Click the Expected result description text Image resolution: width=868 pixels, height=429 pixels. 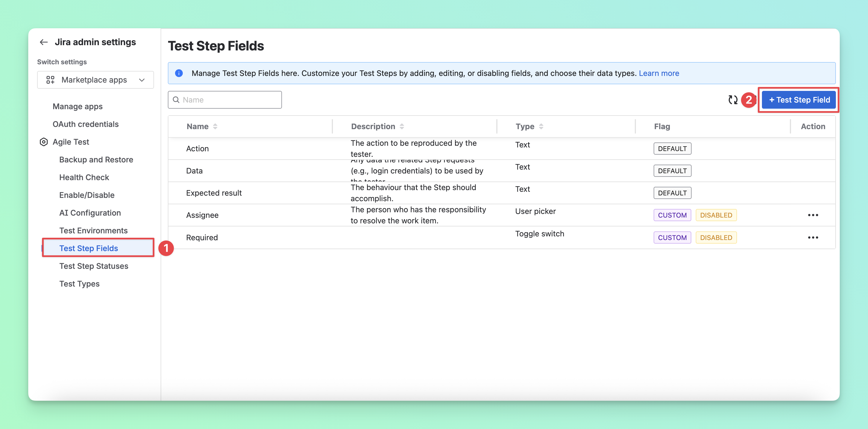tap(413, 193)
